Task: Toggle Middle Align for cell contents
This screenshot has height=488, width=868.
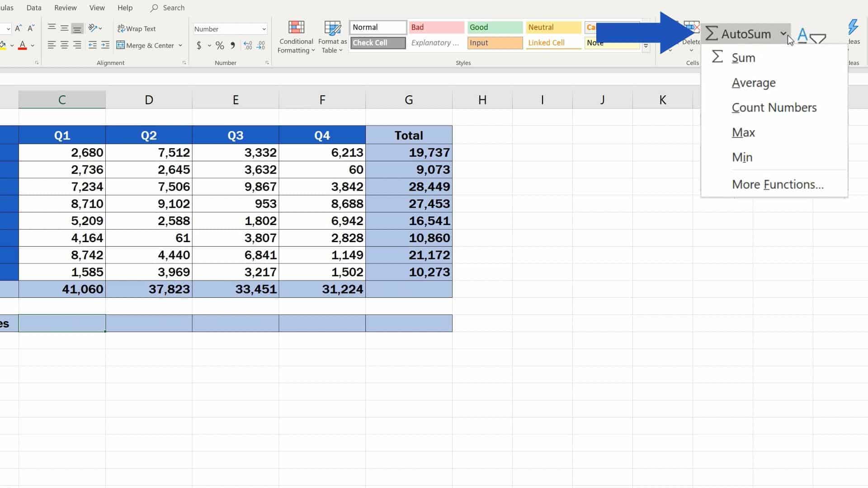Action: click(64, 28)
